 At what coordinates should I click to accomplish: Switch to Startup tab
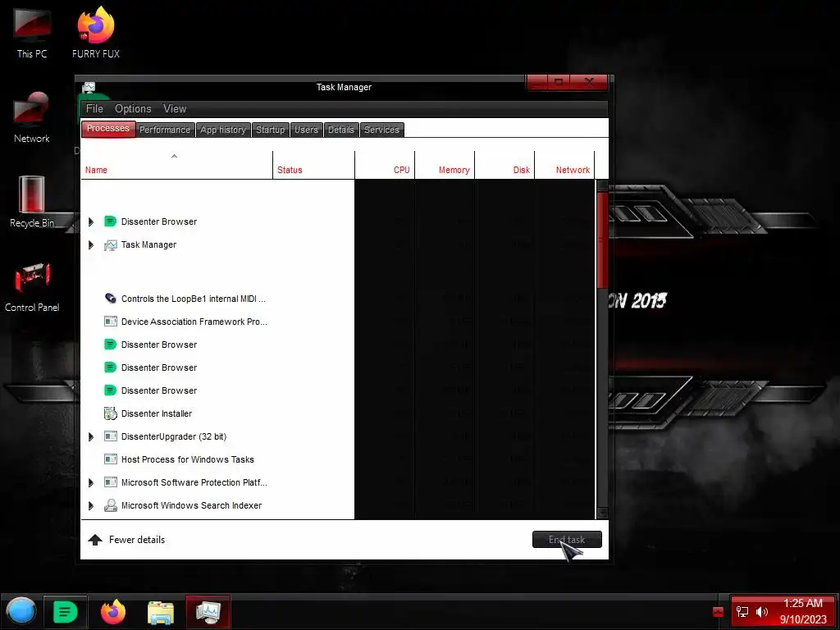[270, 130]
